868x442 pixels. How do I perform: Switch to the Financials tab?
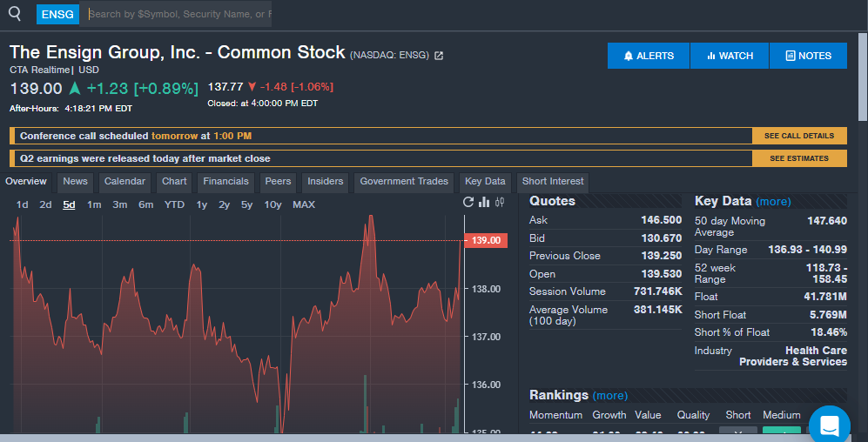tap(225, 182)
